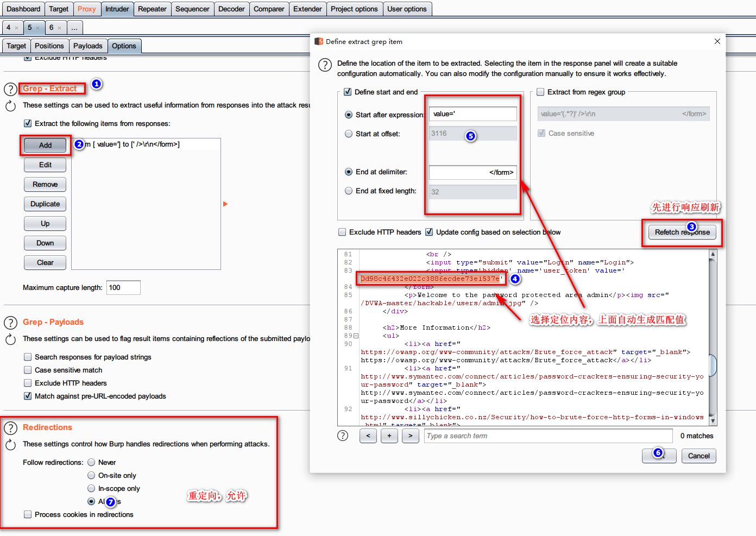Select Start after expression radio
This screenshot has width=756, height=536.
pos(349,115)
